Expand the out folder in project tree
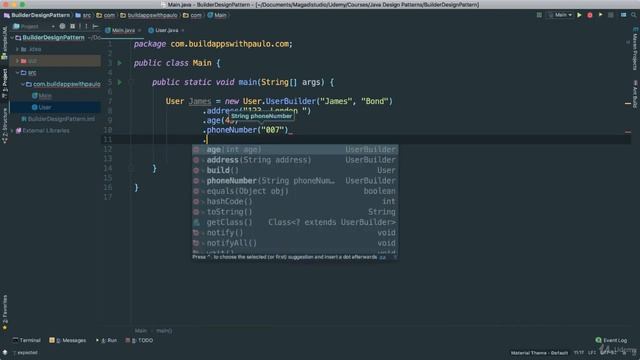 pos(18,61)
